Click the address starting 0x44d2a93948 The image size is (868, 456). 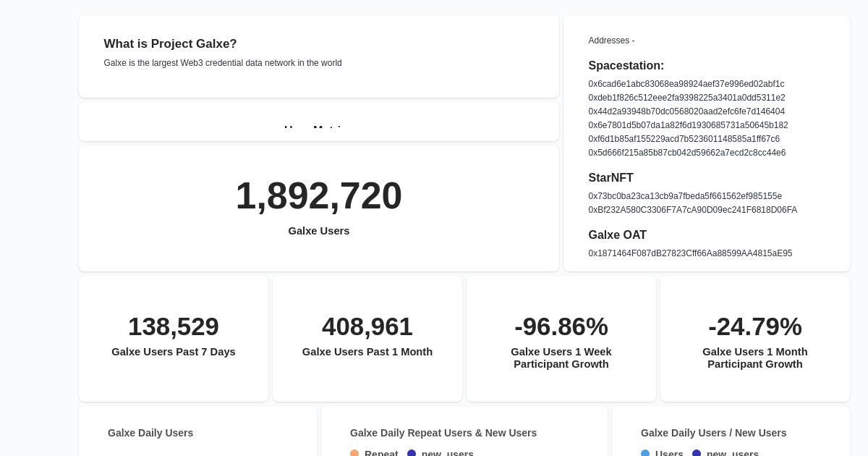(686, 111)
